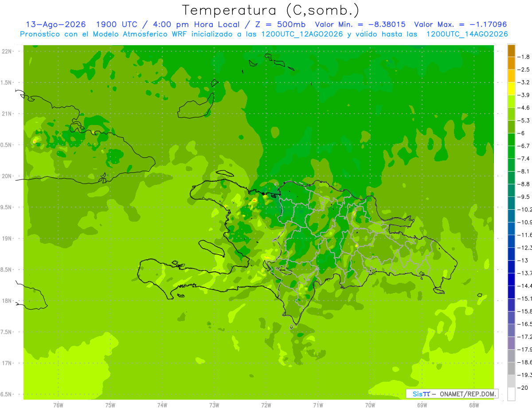The image size is (532, 411).
Task: Click the 76W longitude label
Action: click(58, 405)
